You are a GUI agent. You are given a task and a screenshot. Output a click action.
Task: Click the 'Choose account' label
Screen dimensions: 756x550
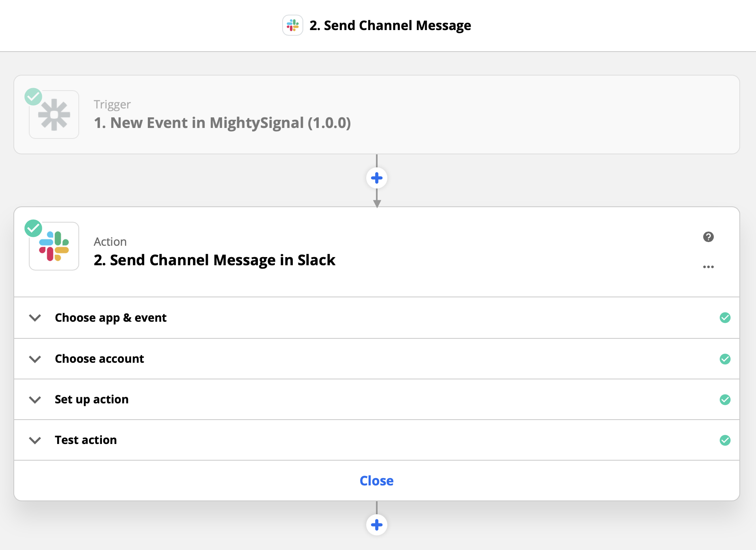[99, 359]
